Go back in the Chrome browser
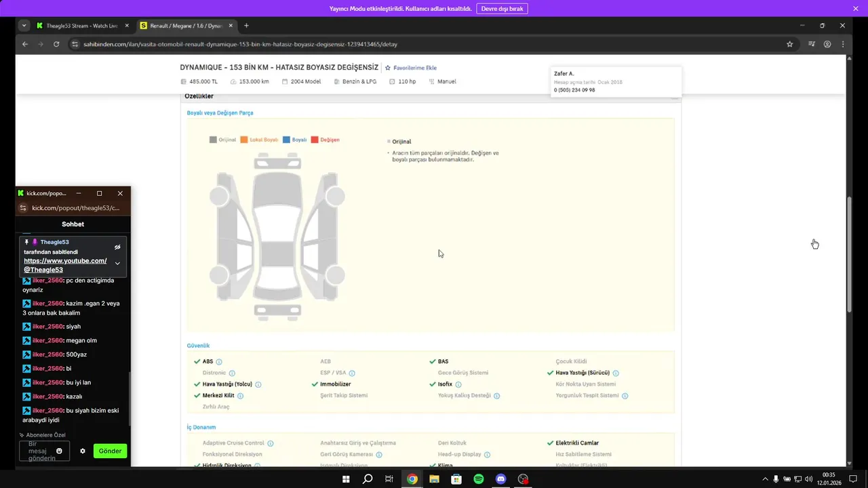 25,44
